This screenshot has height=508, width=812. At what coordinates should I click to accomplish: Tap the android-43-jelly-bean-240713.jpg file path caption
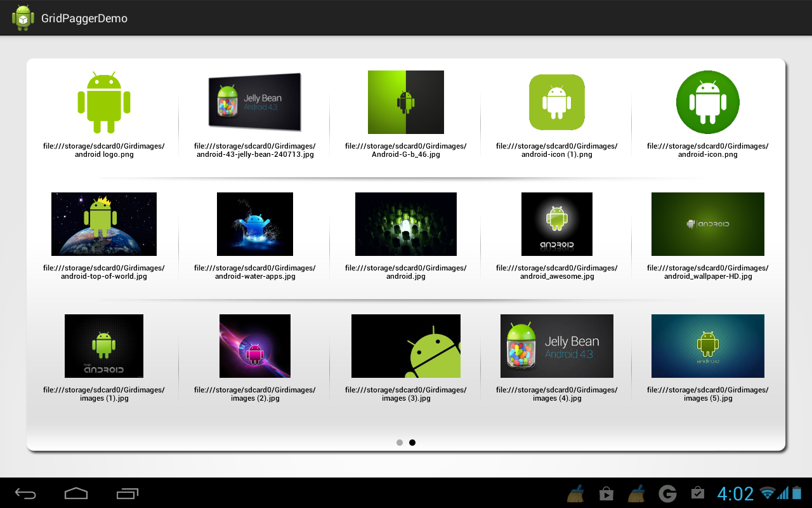(x=255, y=150)
